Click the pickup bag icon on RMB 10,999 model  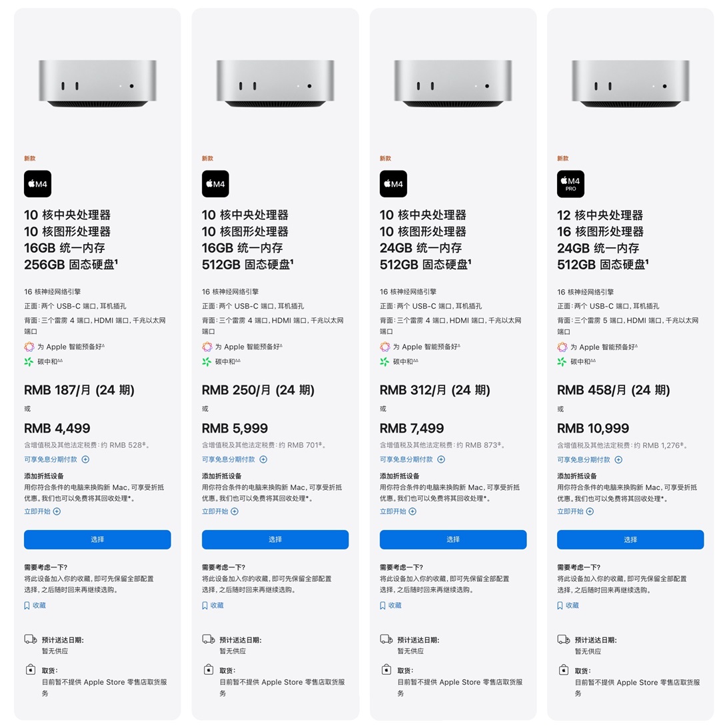(564, 670)
